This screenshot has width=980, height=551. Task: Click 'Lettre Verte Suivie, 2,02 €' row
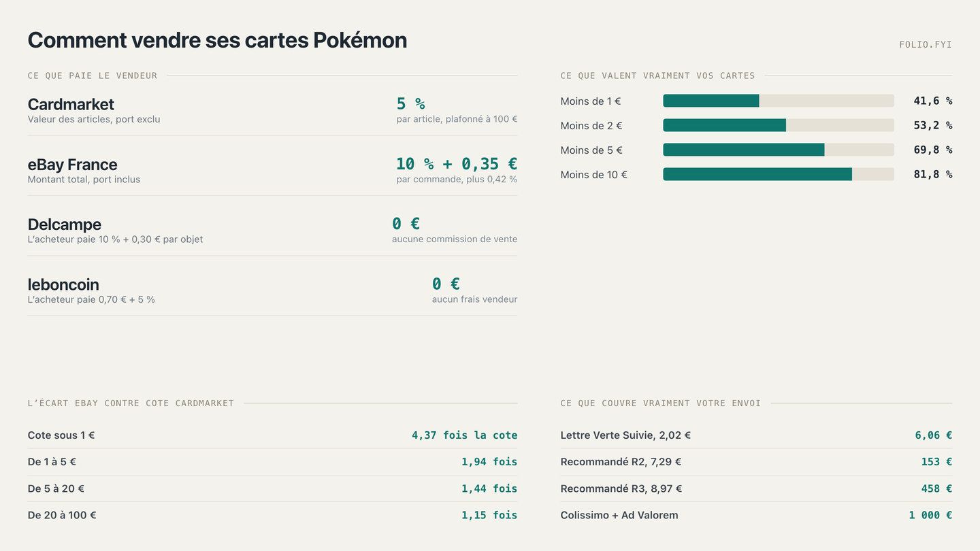tap(756, 435)
